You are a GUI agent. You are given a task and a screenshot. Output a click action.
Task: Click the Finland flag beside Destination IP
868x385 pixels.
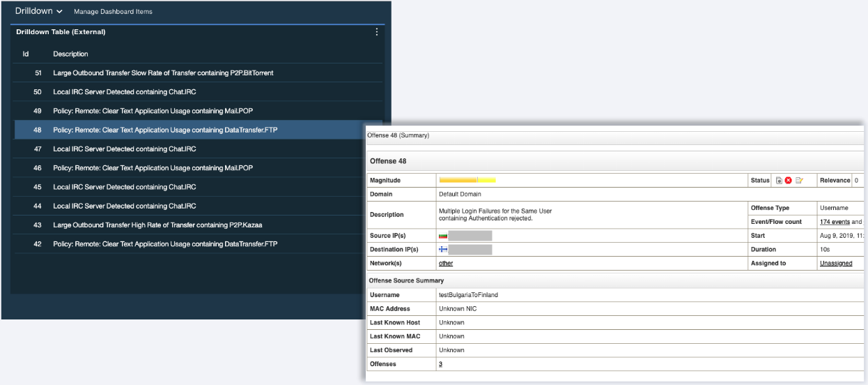[443, 250]
